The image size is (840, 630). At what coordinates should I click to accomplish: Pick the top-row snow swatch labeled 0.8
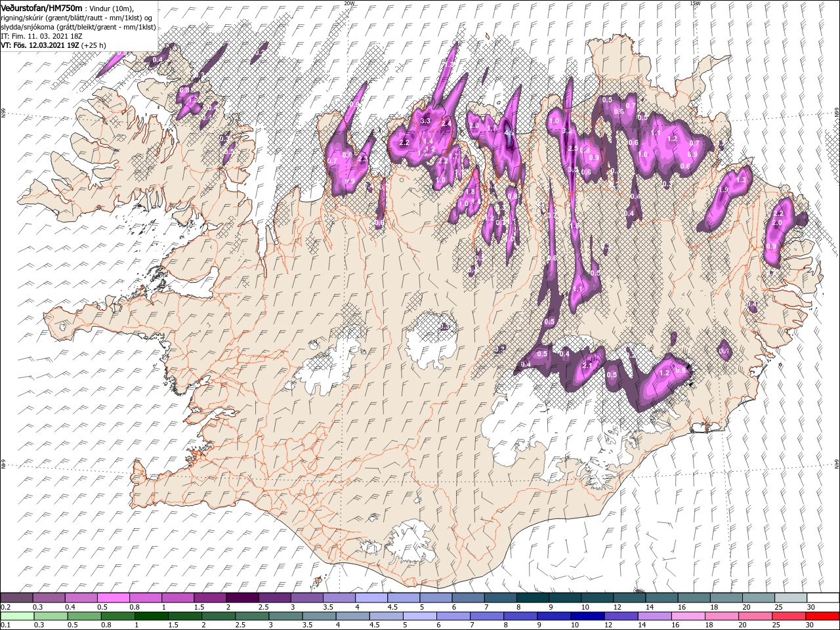tap(145, 597)
